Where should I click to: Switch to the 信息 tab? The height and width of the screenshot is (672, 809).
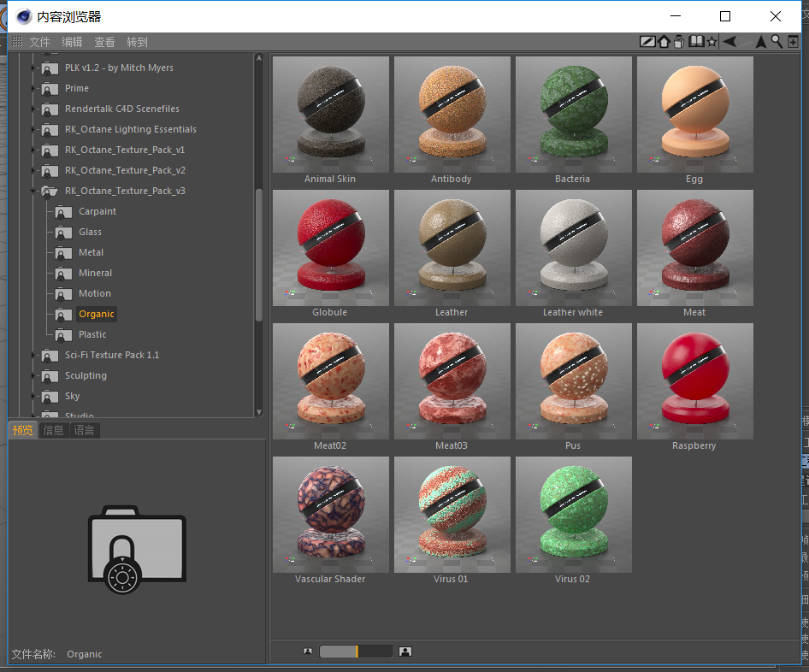point(54,430)
